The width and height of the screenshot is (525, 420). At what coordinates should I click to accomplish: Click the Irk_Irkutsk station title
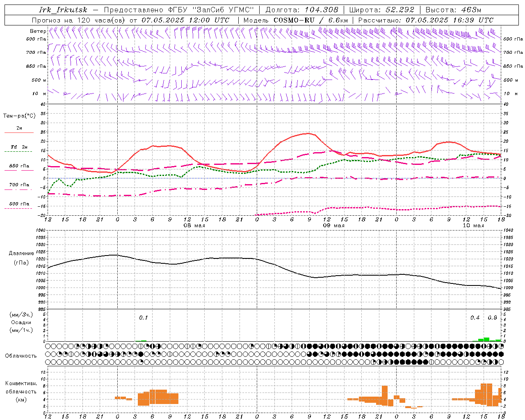click(x=63, y=10)
